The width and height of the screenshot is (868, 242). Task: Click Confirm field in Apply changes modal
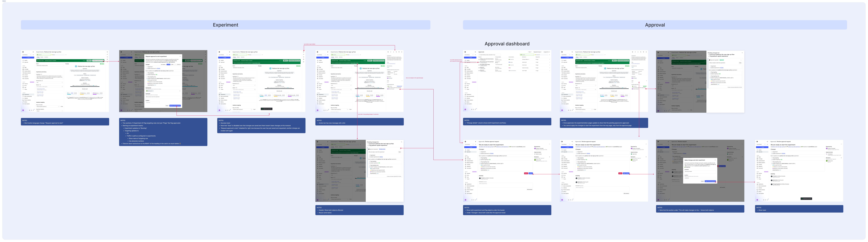pyautogui.click(x=700, y=178)
